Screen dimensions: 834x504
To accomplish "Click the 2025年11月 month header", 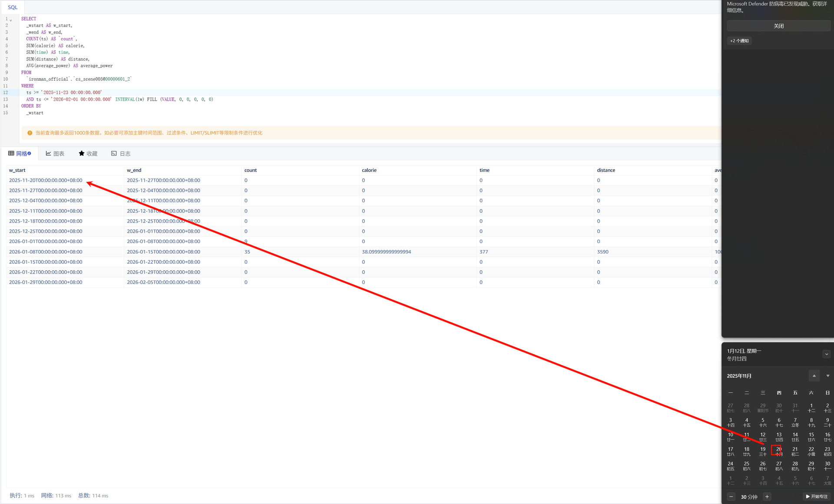I will tap(739, 376).
